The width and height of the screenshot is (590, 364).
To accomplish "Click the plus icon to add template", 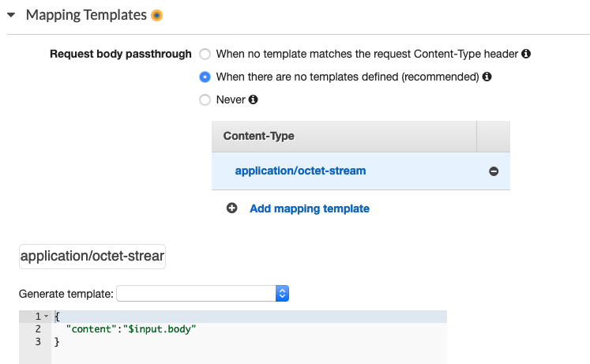I will [231, 208].
